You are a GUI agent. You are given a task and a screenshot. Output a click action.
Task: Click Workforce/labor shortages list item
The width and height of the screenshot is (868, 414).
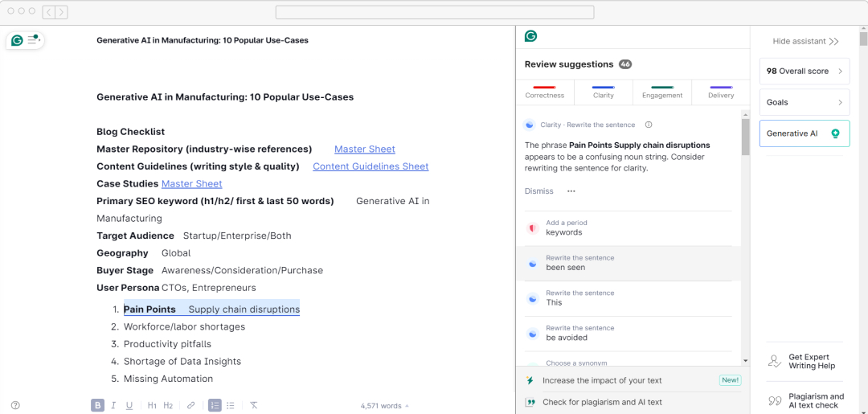click(184, 326)
